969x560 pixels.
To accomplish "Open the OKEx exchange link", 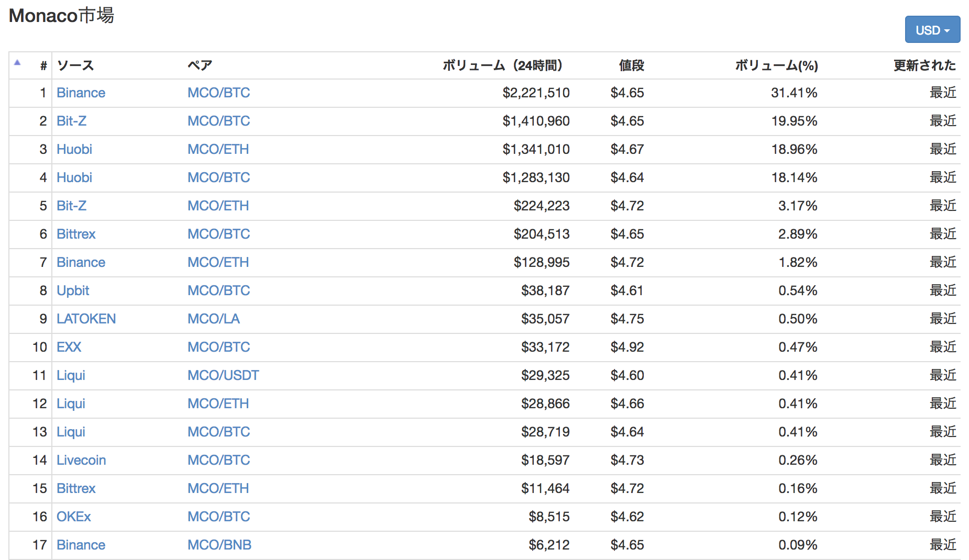I will [x=73, y=517].
